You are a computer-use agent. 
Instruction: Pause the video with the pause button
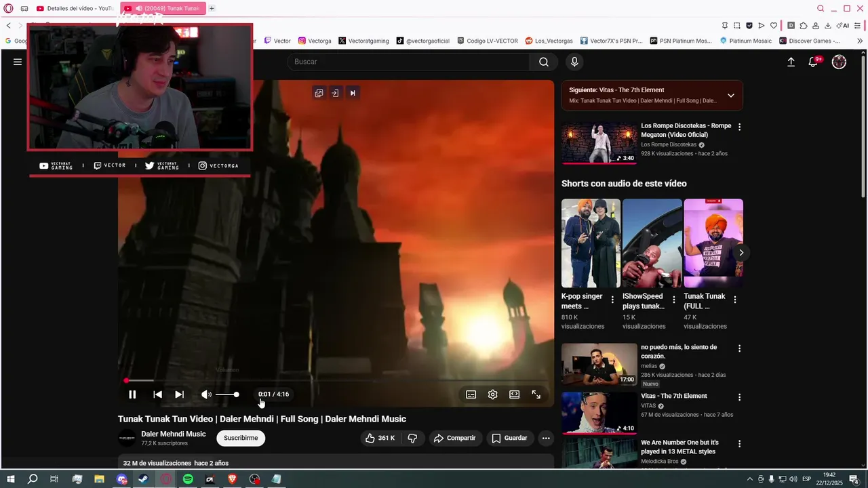coord(132,394)
